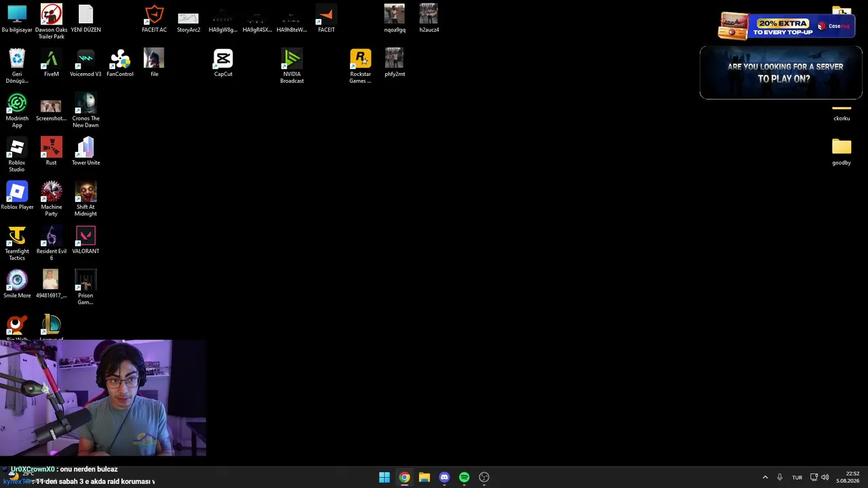
Task: Launch the FACEIT desktop shortcut
Action: point(326,19)
